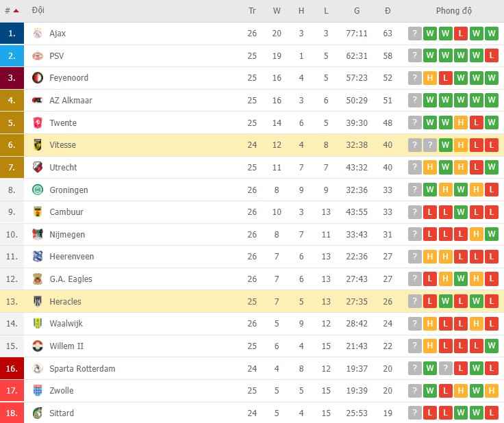Click the Cambuur club badge
Screen dimensions: 504x423
click(38, 212)
